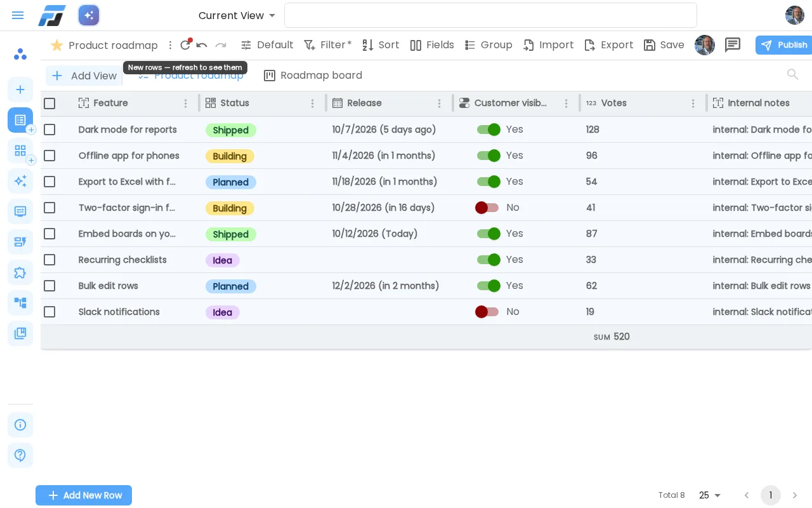This screenshot has height=508, width=812.
Task: Click the table search magnifier icon
Action: (x=792, y=75)
